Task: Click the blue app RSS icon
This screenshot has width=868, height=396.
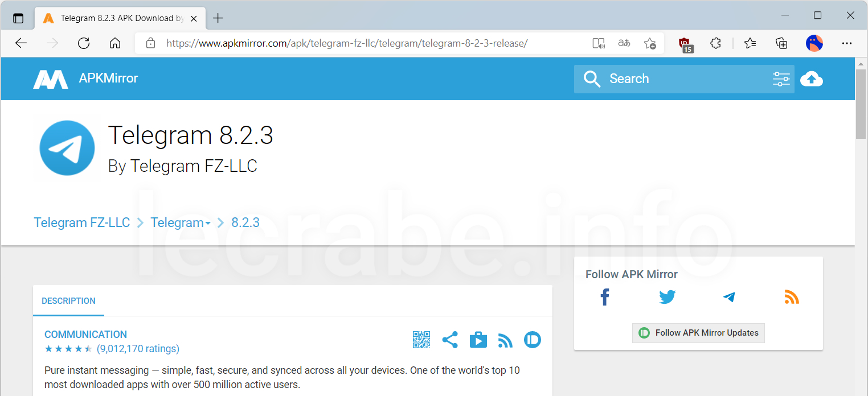Action: (505, 341)
